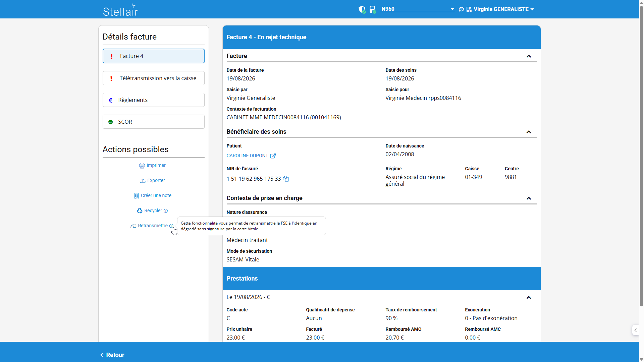The image size is (644, 362).
Task: Open the help chat bubble icon
Action: 461,9
